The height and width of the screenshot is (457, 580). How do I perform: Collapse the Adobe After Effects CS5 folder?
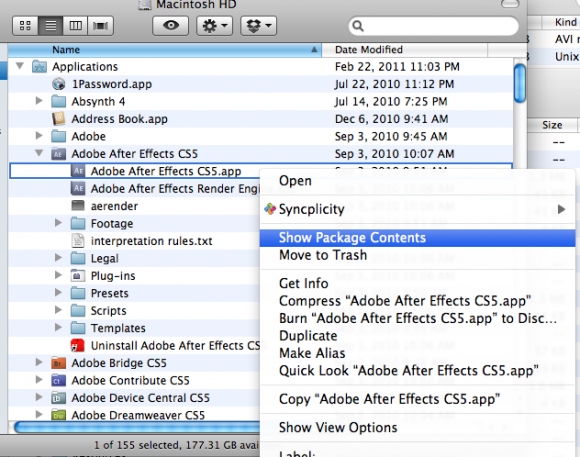[x=39, y=153]
